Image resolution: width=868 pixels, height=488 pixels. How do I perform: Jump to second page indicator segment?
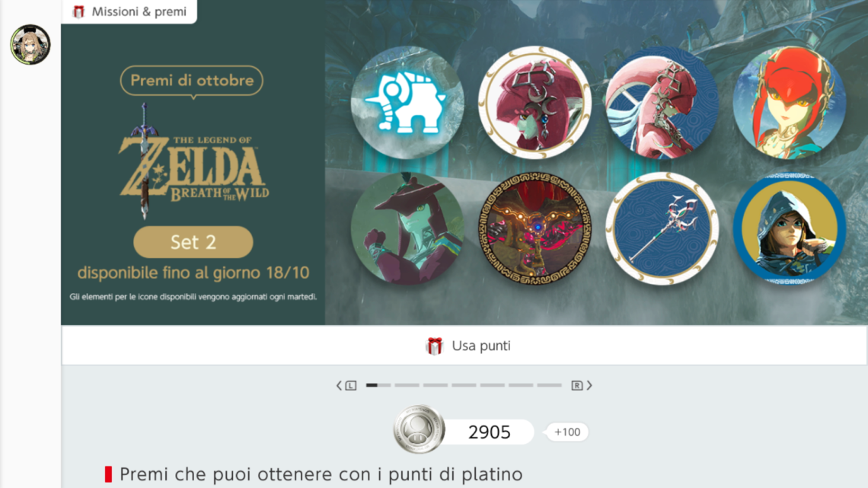407,385
